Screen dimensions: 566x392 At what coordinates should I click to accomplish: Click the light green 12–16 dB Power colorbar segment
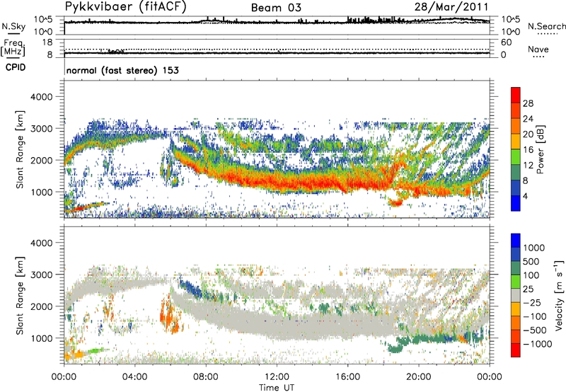(x=516, y=156)
